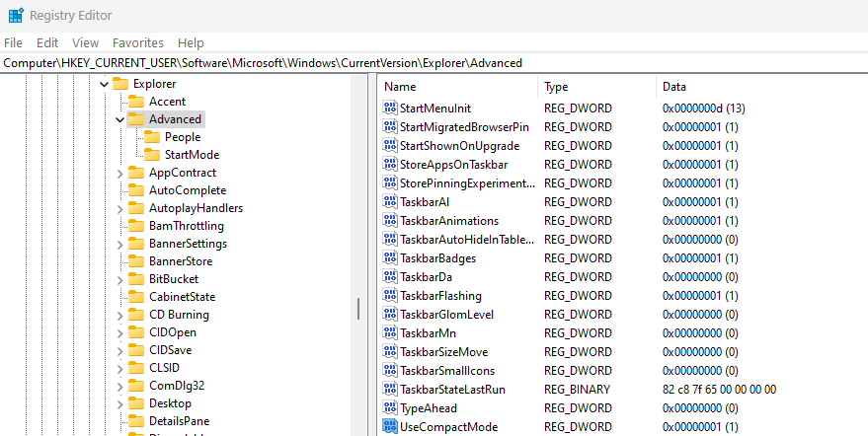Click the StartShownOnUpgrade value icon
This screenshot has width=868, height=436.
click(x=390, y=146)
